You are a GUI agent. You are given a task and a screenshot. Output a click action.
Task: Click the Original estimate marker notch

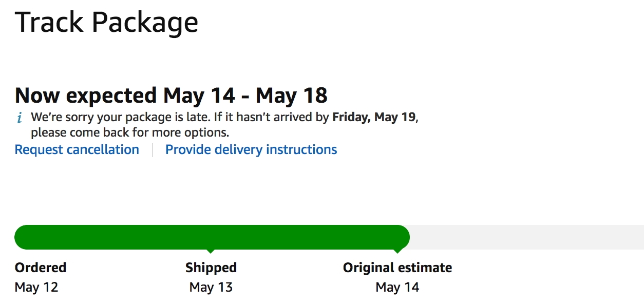coord(397,251)
